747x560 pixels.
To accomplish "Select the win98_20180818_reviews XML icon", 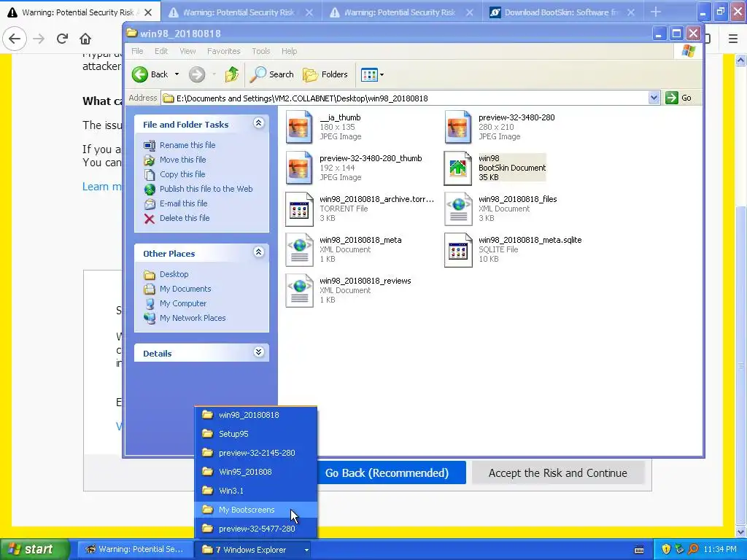I will 299,290.
